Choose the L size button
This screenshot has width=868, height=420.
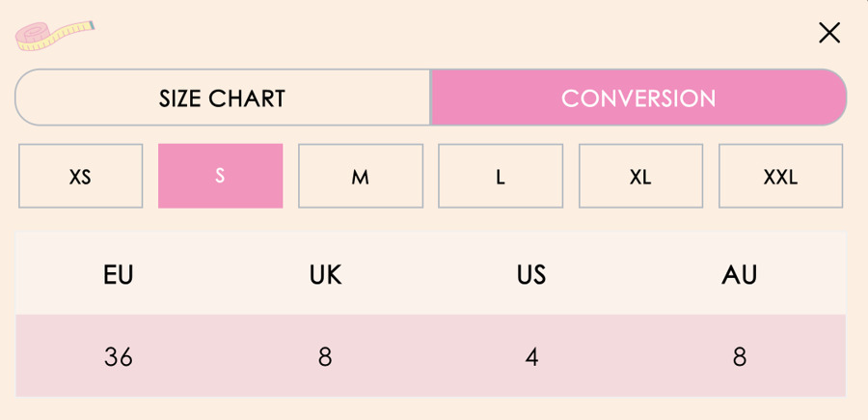pyautogui.click(x=501, y=177)
